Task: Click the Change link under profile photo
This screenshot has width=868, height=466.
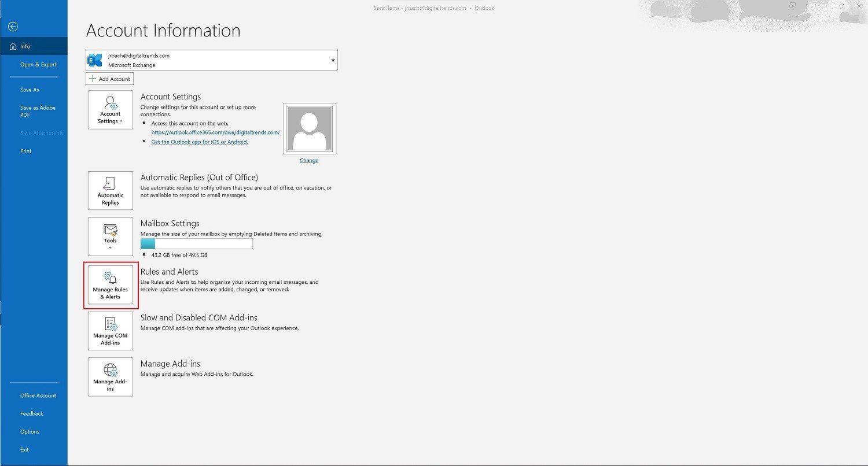Action: (309, 160)
